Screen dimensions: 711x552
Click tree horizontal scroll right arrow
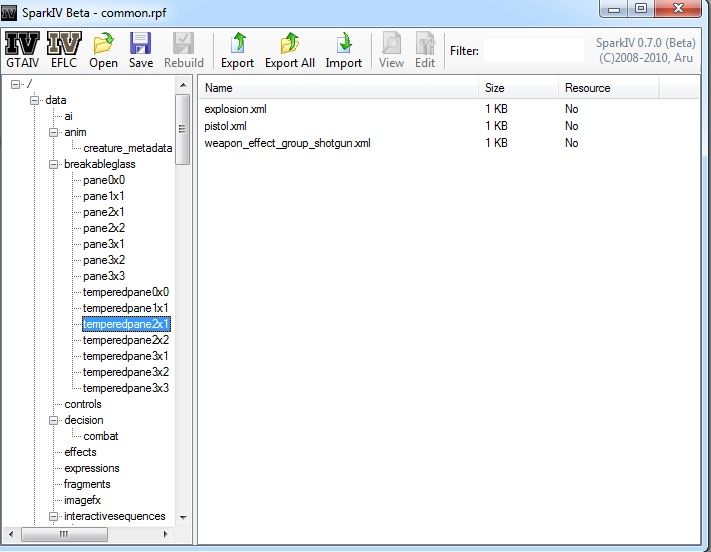click(x=166, y=534)
